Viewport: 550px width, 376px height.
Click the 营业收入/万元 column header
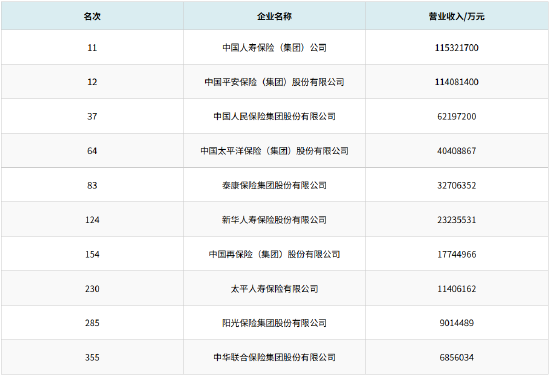point(456,16)
